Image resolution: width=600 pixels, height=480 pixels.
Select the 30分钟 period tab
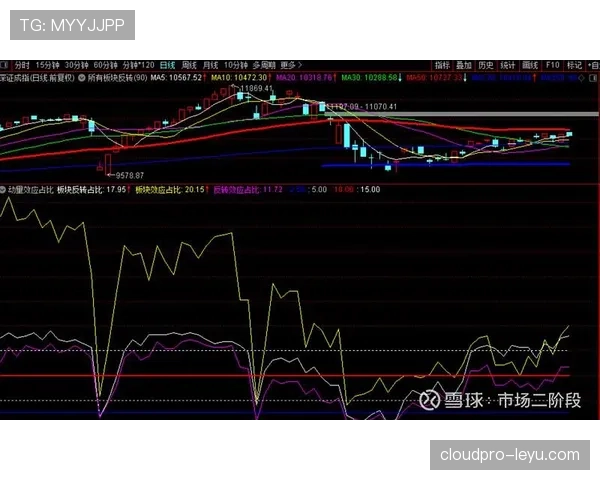point(77,65)
